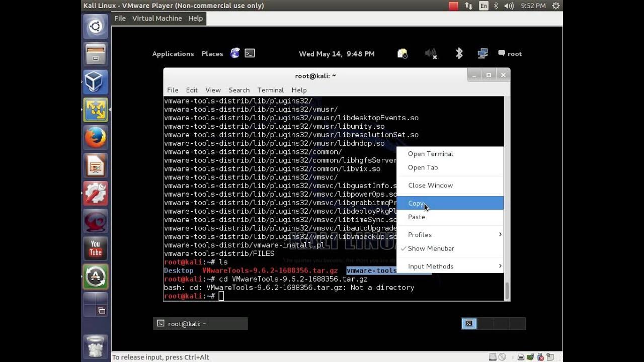Open System Settings wrench icon in dock
The width and height of the screenshot is (644, 362).
[x=96, y=193]
